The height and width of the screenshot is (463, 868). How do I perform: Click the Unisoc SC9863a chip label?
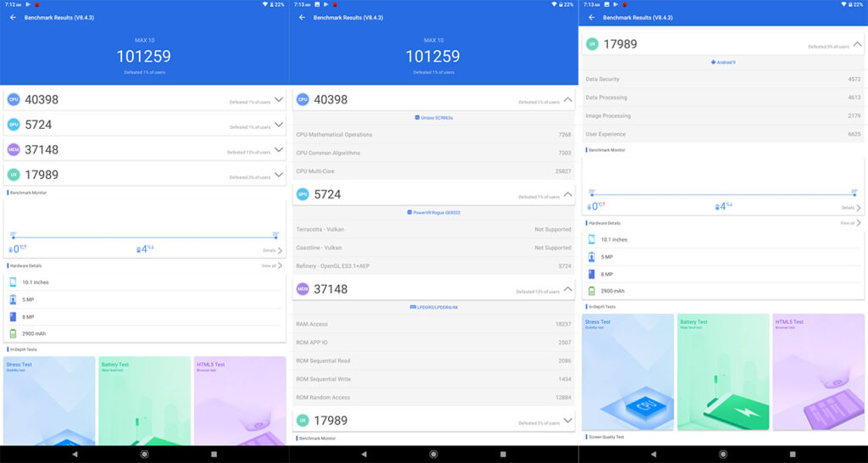433,118
